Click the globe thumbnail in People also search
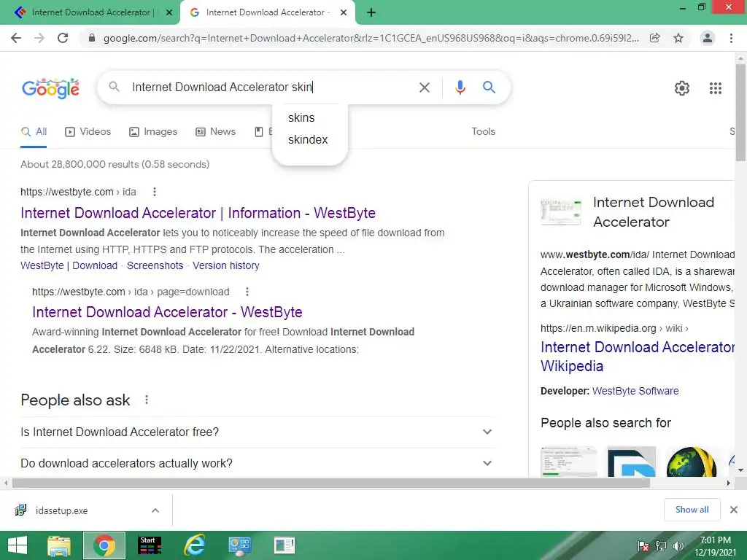The width and height of the screenshot is (747, 560). click(692, 462)
